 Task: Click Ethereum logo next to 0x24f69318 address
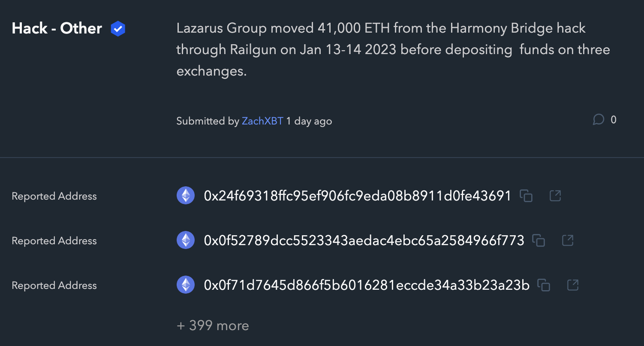[186, 196]
